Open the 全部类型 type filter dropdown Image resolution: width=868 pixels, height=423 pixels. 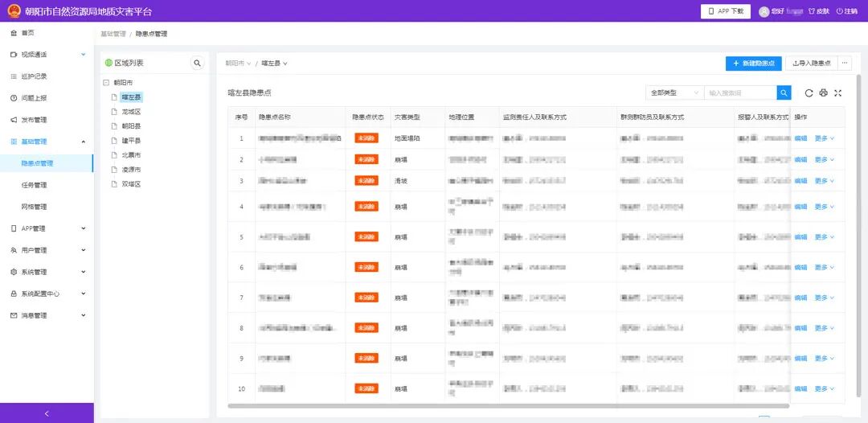click(675, 93)
